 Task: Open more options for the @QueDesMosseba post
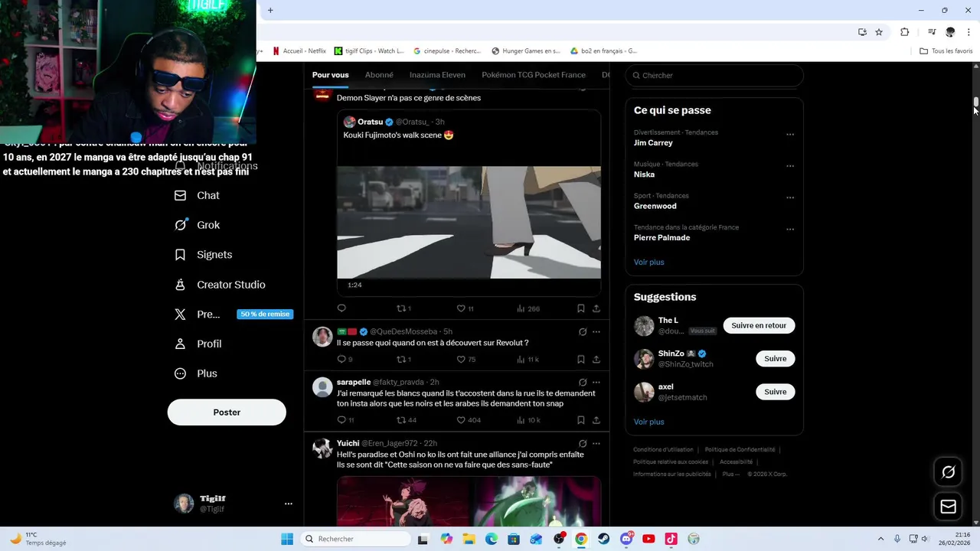tap(596, 331)
